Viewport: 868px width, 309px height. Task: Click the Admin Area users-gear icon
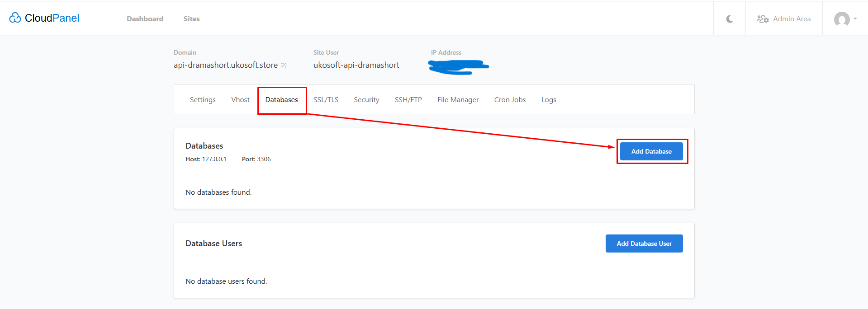point(763,19)
